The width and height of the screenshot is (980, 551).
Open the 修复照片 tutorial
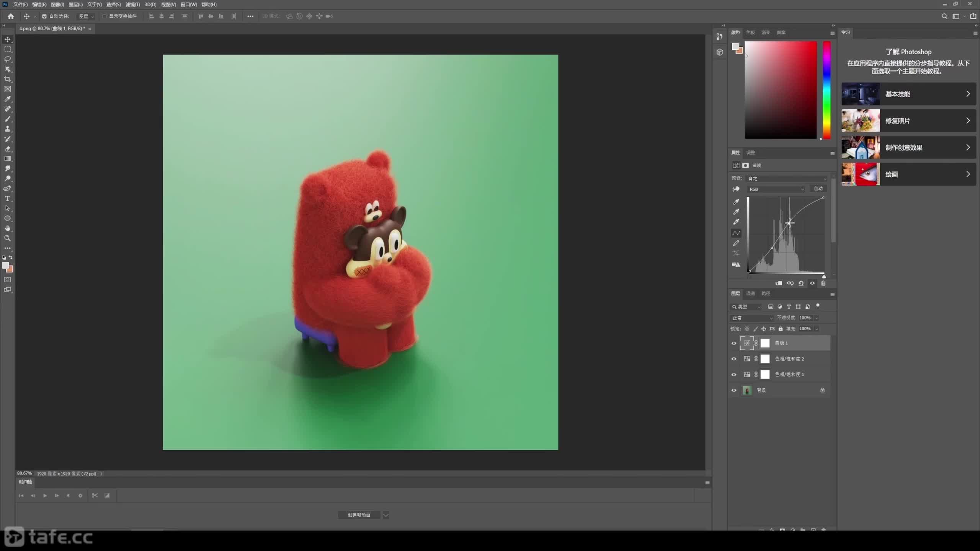tap(908, 121)
